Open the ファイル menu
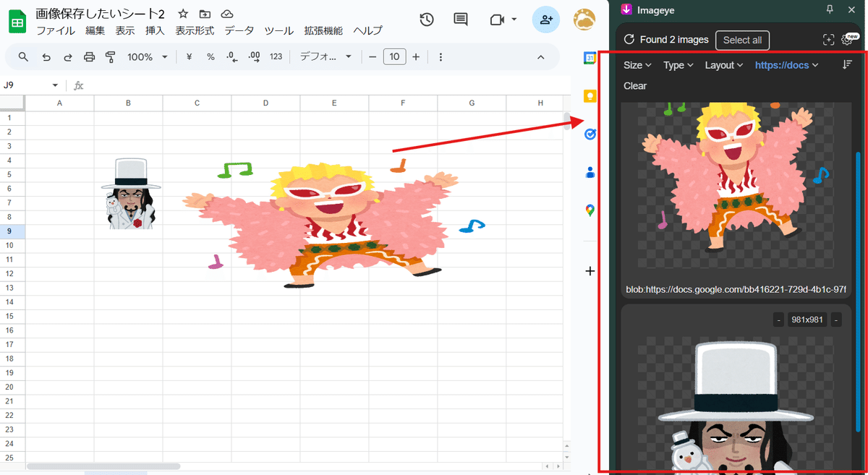This screenshot has width=868, height=475. (56, 30)
